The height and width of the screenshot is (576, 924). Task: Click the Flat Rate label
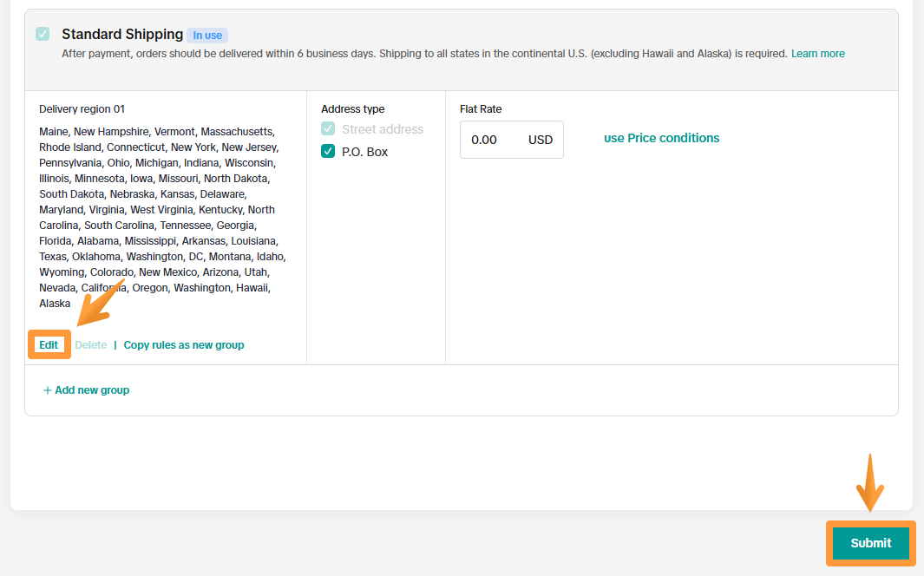pos(481,109)
